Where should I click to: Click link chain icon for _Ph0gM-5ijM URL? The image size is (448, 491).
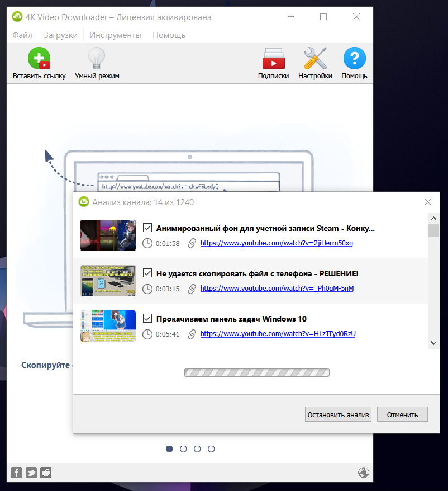192,289
